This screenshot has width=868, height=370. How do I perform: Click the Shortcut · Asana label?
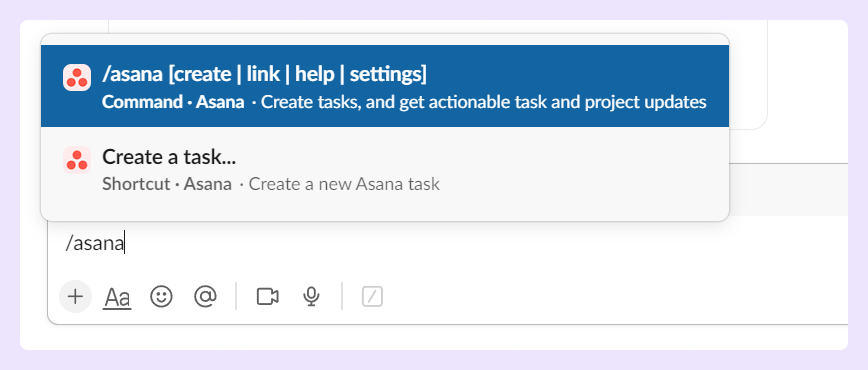(x=167, y=184)
